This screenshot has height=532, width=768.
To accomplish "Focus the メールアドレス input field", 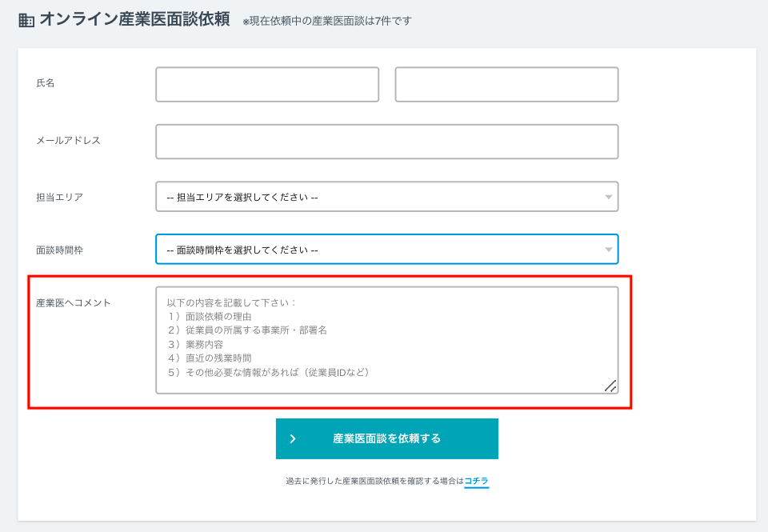I will click(x=387, y=142).
